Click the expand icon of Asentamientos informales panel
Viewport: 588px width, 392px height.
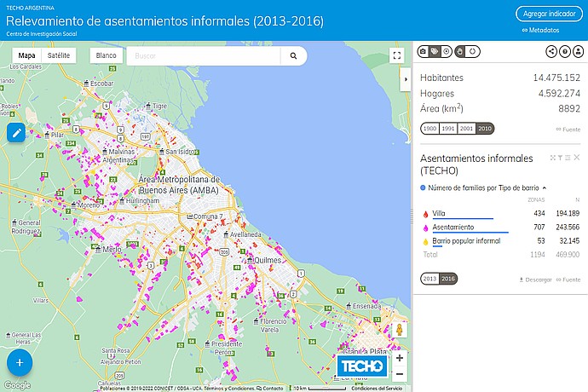(552, 158)
